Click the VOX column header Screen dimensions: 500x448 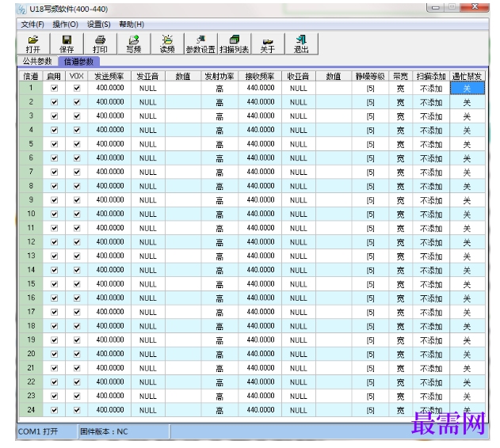click(77, 77)
